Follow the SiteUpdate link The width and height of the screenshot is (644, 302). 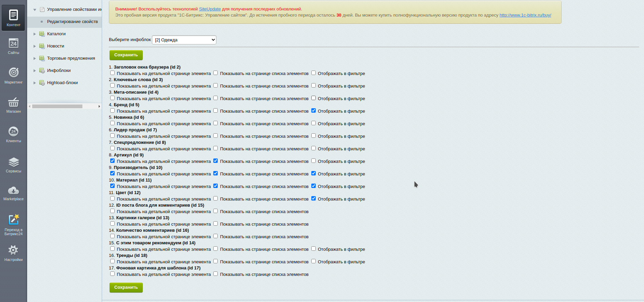click(210, 9)
